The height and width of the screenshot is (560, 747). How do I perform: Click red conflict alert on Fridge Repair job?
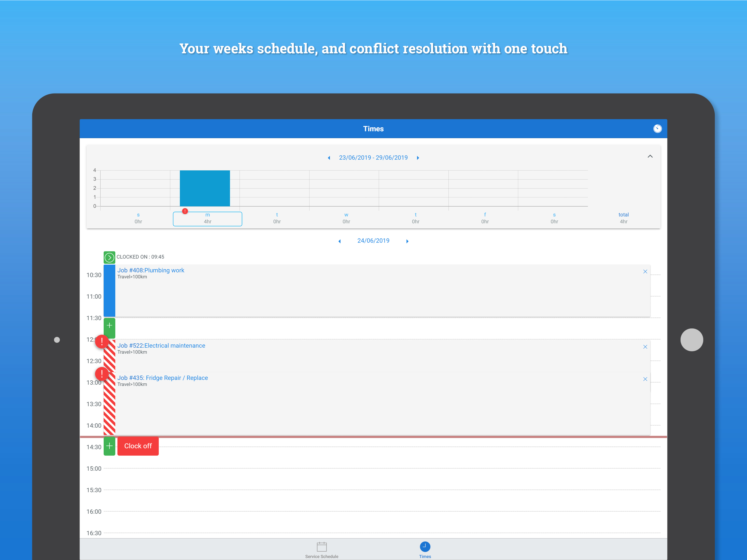102,374
